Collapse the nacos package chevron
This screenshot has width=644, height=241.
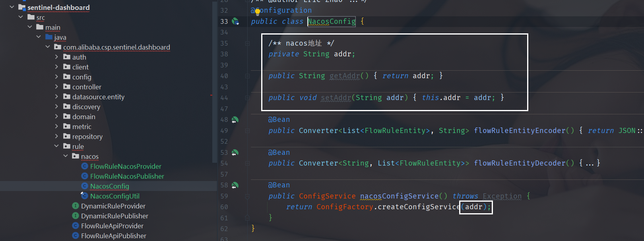[x=66, y=156]
